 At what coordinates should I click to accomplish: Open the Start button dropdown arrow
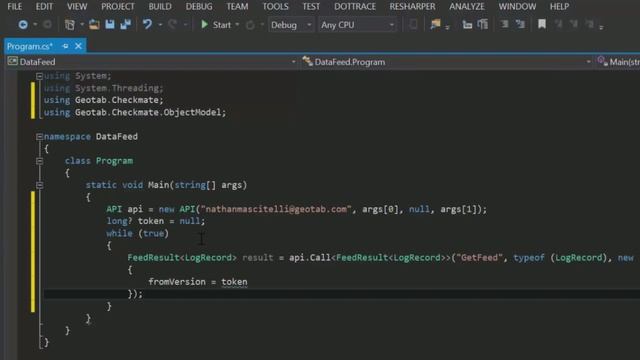pyautogui.click(x=237, y=25)
